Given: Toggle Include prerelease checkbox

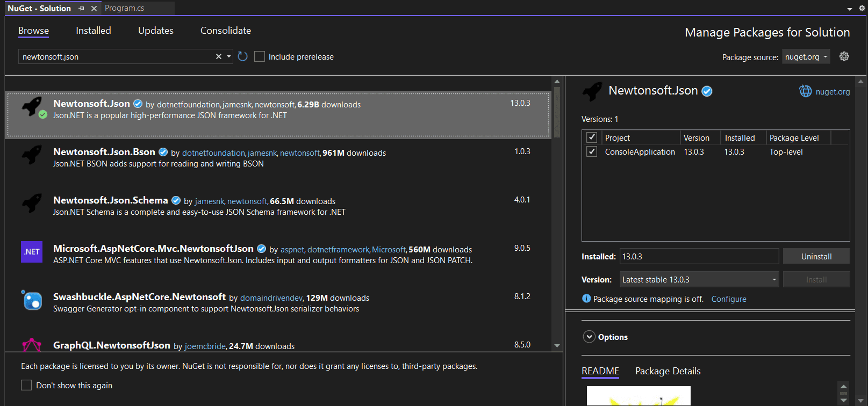Looking at the screenshot, I should click(x=260, y=56).
